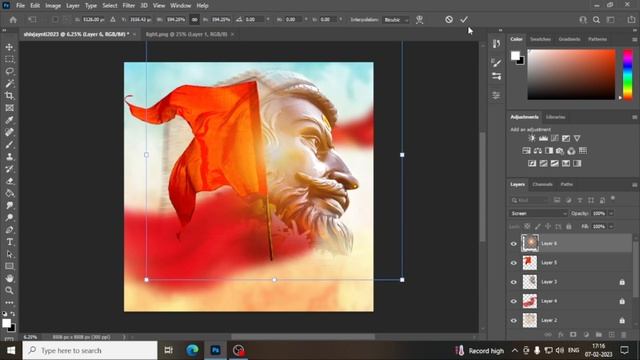Select the Eyedropper tool
The height and width of the screenshot is (360, 640).
[9, 120]
